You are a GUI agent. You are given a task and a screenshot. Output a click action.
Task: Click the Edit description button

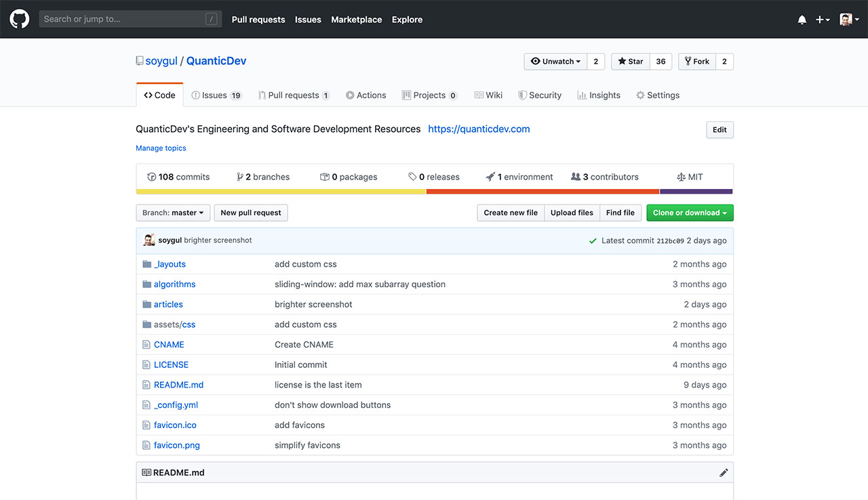point(719,130)
